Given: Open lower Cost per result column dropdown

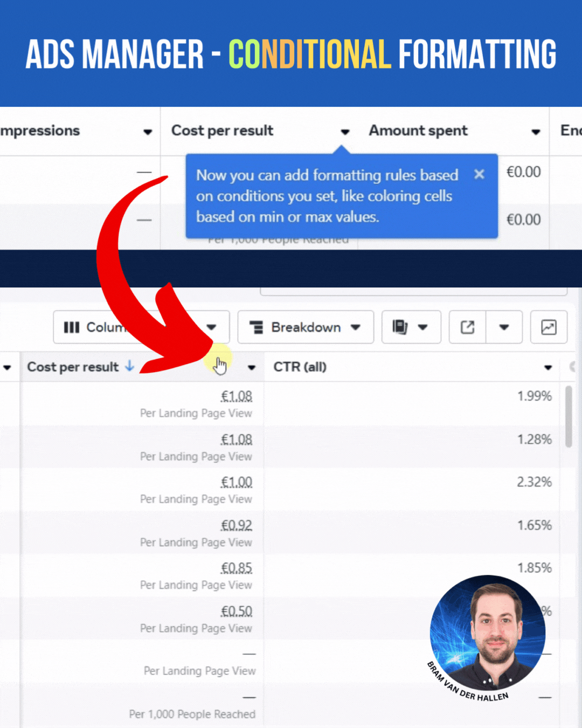Looking at the screenshot, I should (x=252, y=368).
